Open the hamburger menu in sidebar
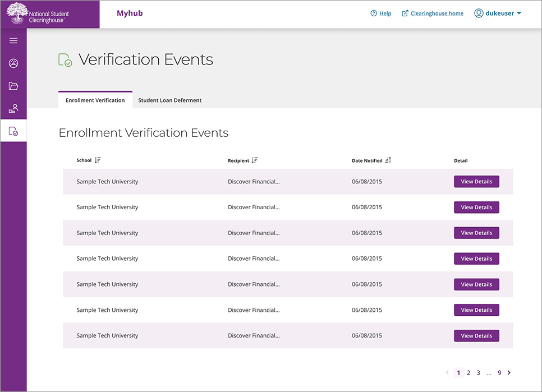542x392 pixels. pos(13,41)
